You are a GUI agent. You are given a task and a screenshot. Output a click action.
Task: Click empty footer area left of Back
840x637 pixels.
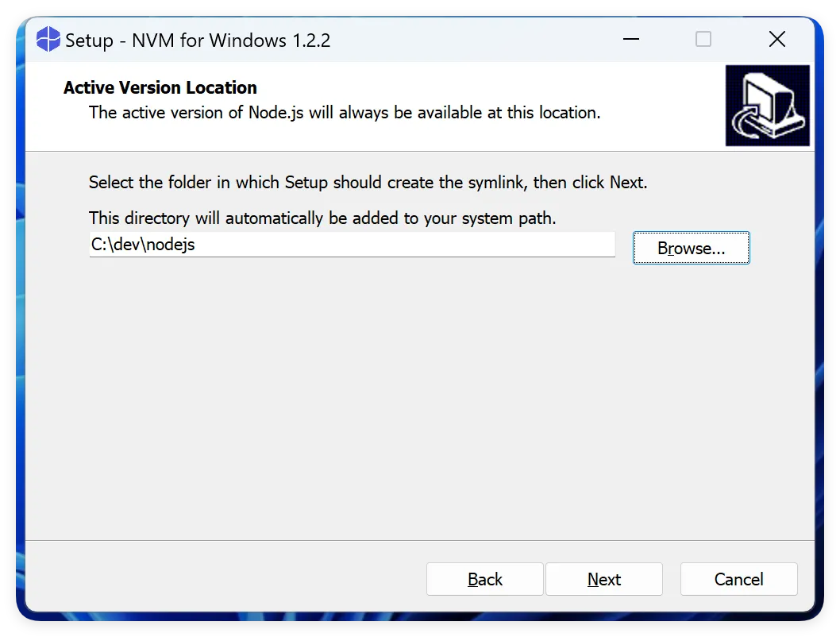point(225,578)
